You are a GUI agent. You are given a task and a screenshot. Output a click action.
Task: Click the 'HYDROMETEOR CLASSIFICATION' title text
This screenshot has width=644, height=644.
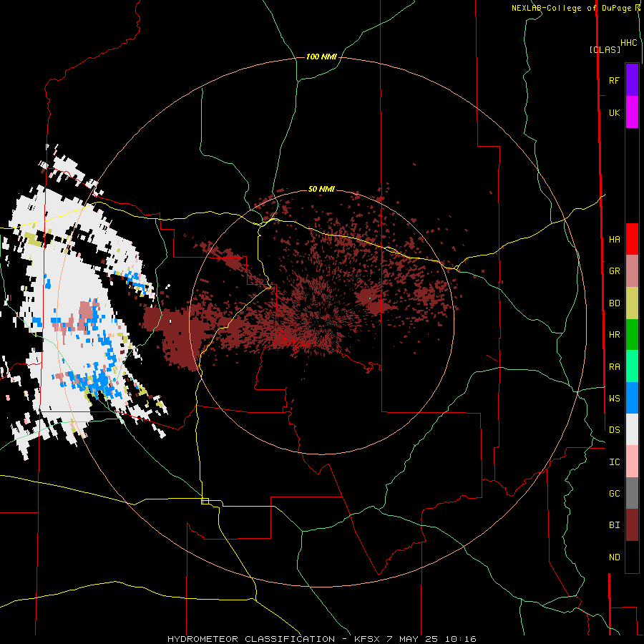251,639
